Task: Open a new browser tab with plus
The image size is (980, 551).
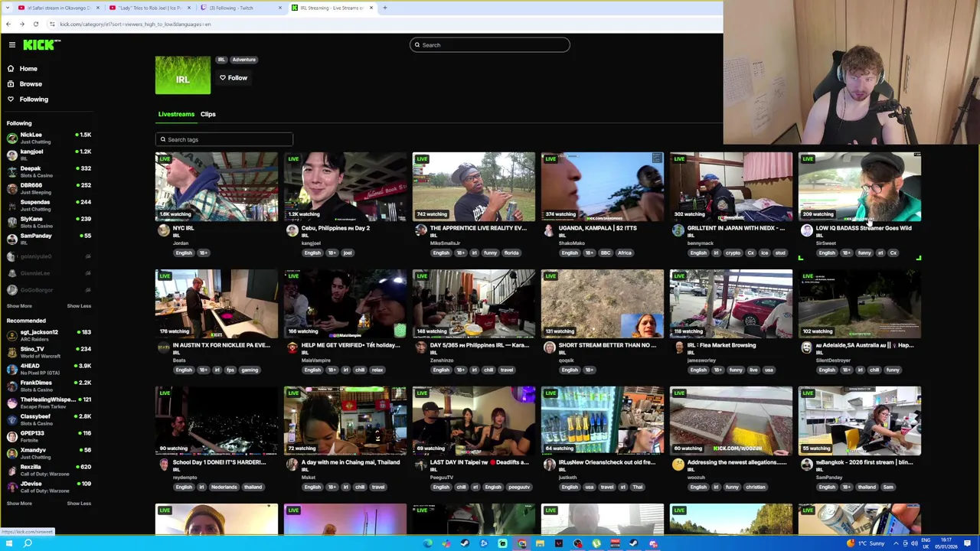Action: click(x=385, y=8)
